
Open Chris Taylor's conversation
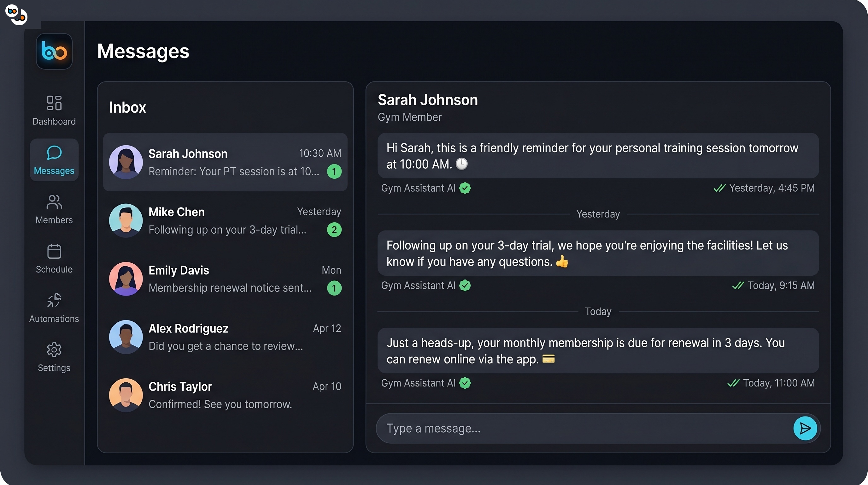point(225,395)
